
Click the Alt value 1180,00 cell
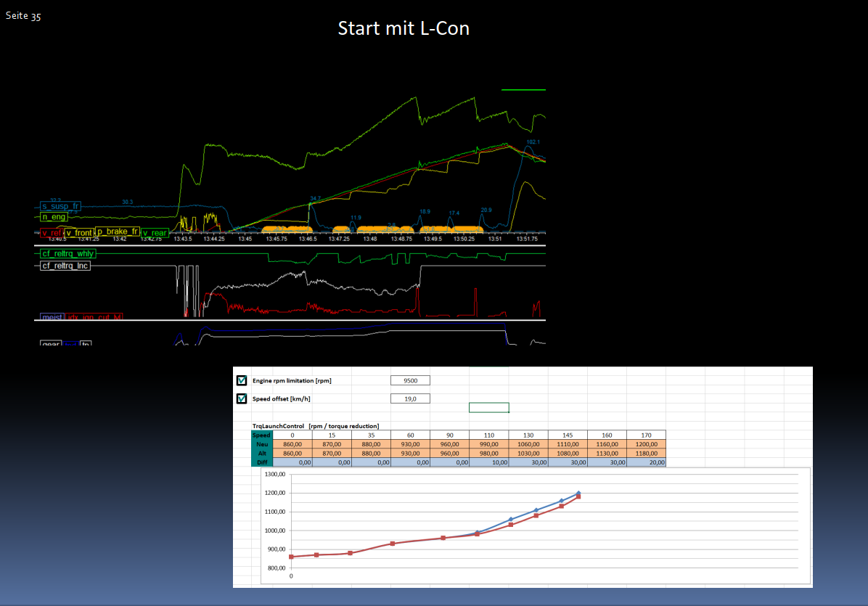646,453
